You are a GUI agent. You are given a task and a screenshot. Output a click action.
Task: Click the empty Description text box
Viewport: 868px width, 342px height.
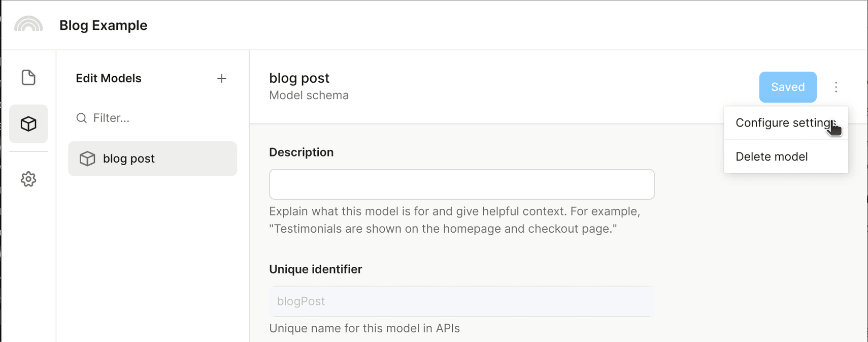click(461, 184)
